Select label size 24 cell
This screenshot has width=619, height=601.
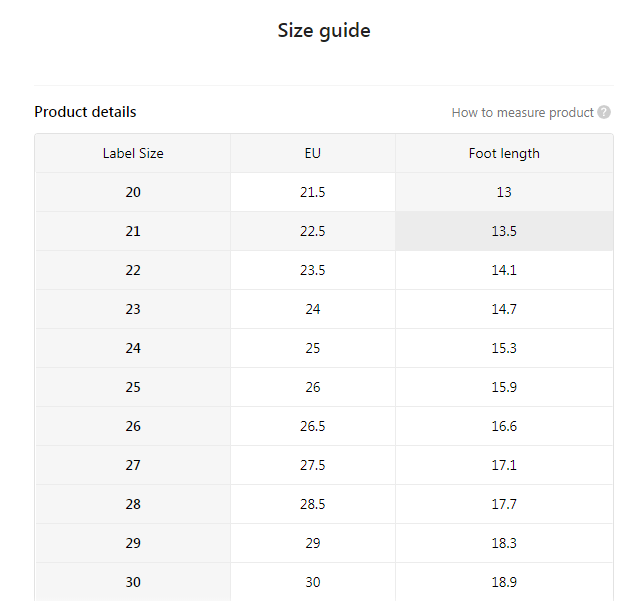(133, 348)
